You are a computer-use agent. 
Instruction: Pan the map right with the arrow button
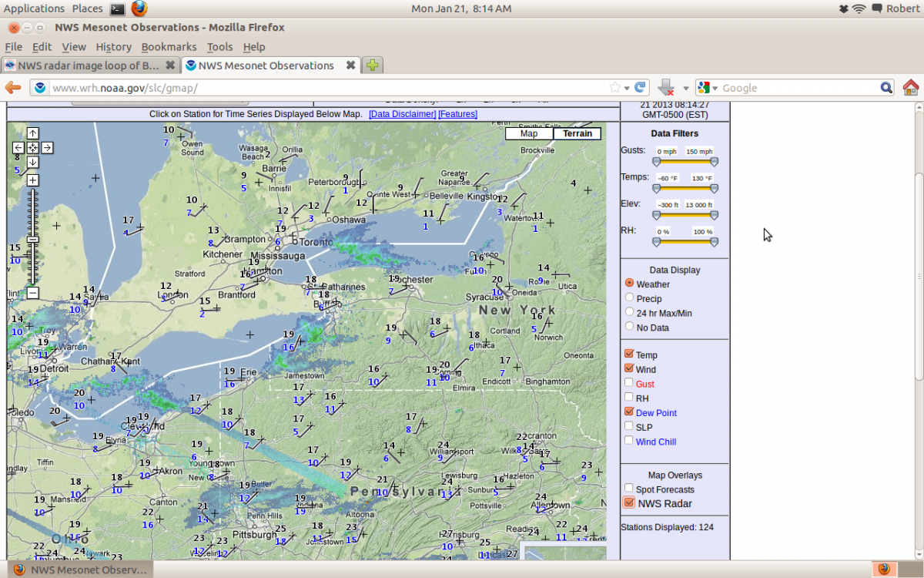(47, 147)
